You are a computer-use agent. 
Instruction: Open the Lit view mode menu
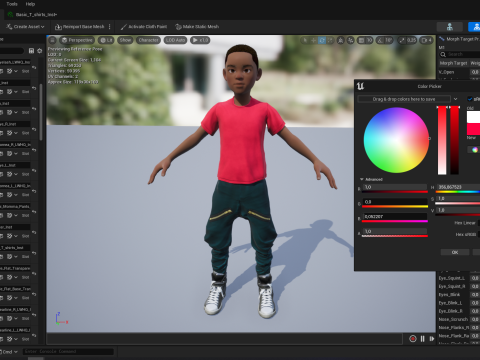click(106, 40)
